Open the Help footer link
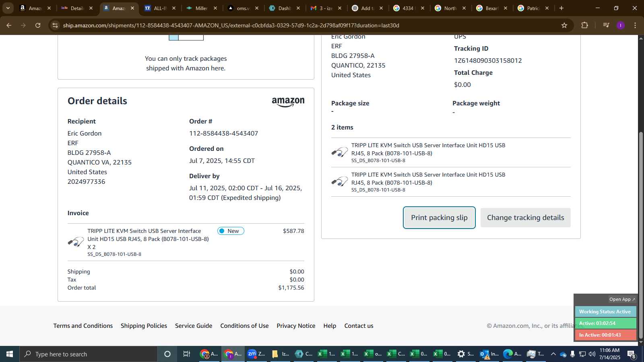Image resolution: width=644 pixels, height=362 pixels. pyautogui.click(x=330, y=326)
